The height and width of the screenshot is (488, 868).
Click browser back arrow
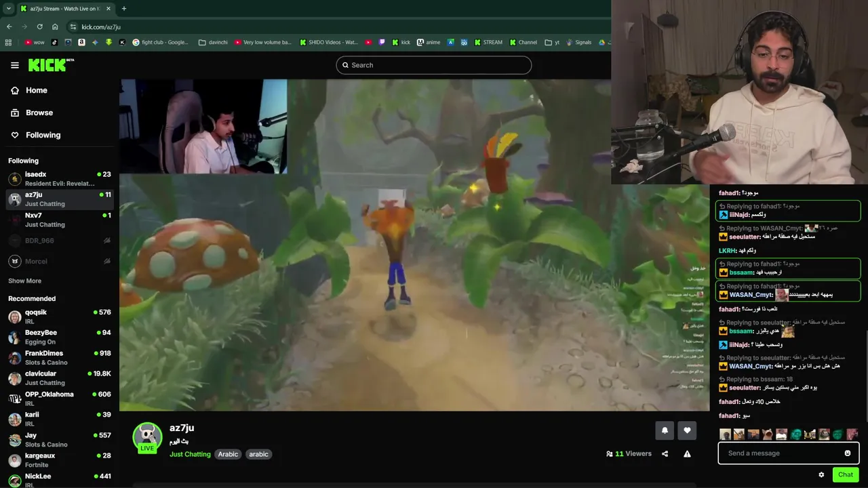9,26
